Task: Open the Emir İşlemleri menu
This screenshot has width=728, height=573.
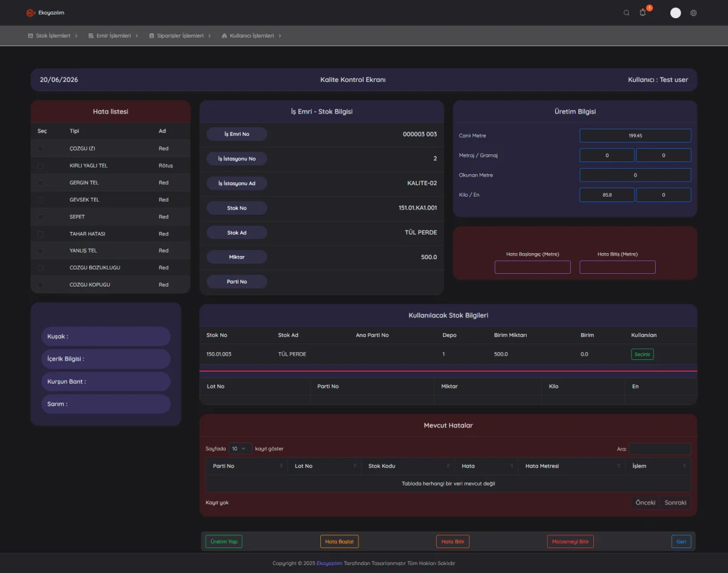Action: pyautogui.click(x=113, y=36)
